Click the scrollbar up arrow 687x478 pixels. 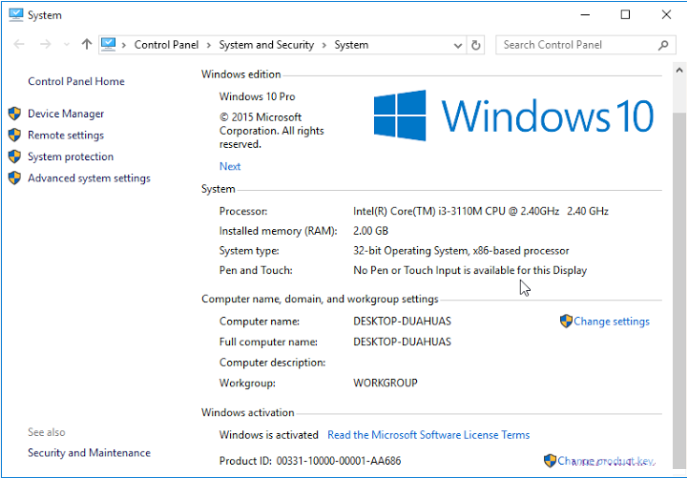click(x=679, y=70)
